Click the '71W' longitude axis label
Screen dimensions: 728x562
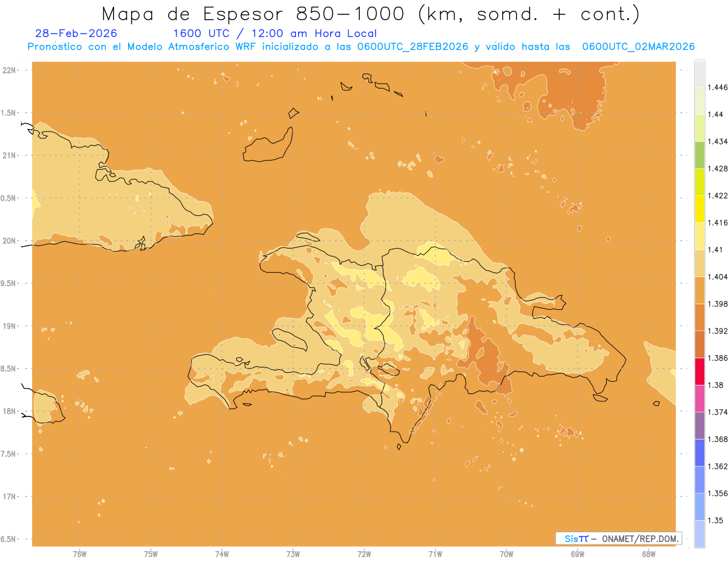tap(435, 554)
